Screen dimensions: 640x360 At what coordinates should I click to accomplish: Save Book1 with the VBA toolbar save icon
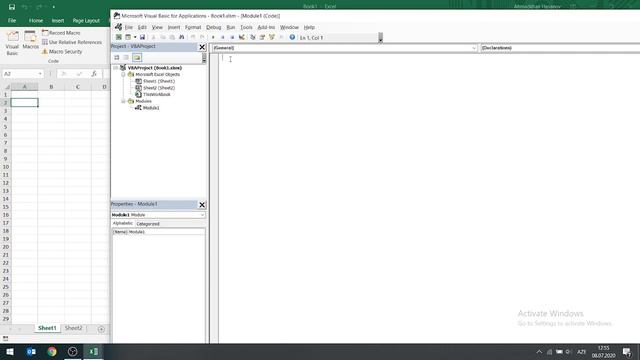pyautogui.click(x=142, y=37)
